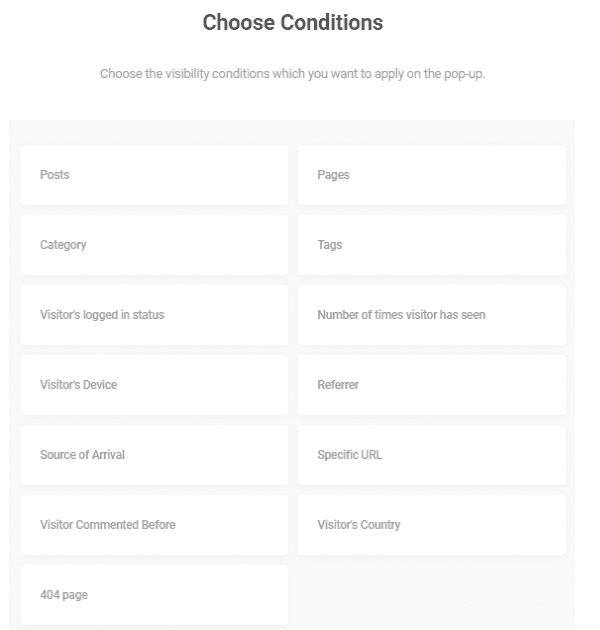Choose the Referrer condition card
This screenshot has height=630, width=600.
431,385
